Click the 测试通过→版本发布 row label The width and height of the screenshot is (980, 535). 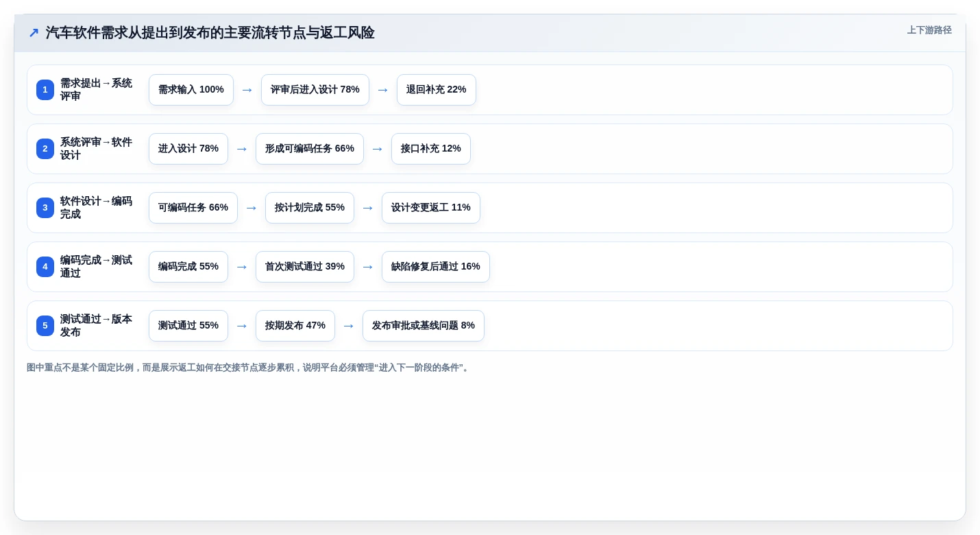coord(97,326)
